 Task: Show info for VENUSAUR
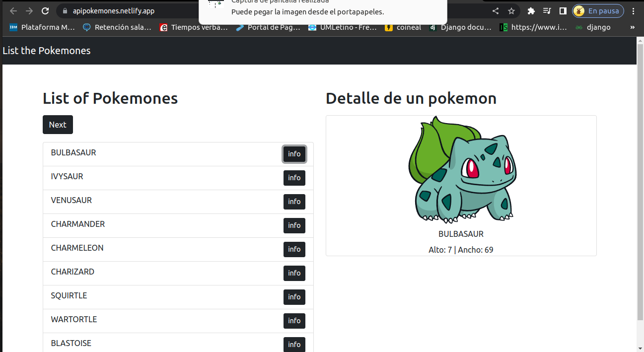(x=294, y=202)
